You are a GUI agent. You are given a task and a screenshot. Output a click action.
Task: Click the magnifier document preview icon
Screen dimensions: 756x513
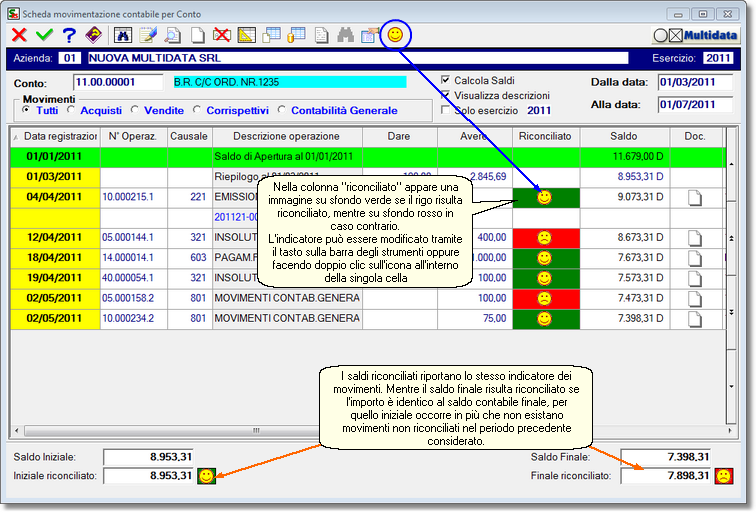172,35
